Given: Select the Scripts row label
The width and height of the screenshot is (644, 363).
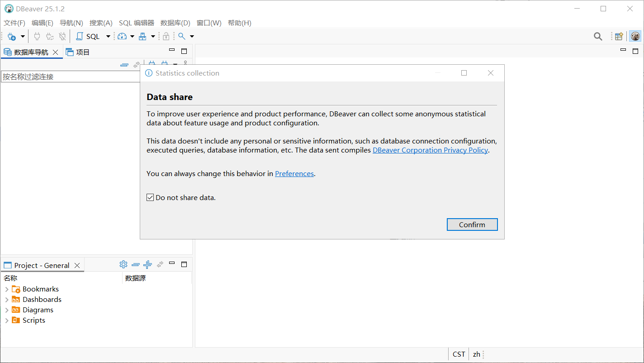Looking at the screenshot, I should point(34,320).
